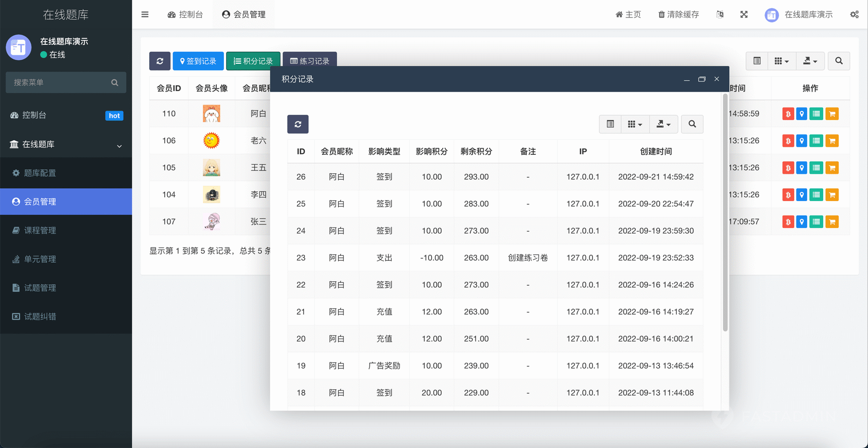Open the settings gears icon at top right
Viewport: 868px width, 448px height.
[854, 14]
